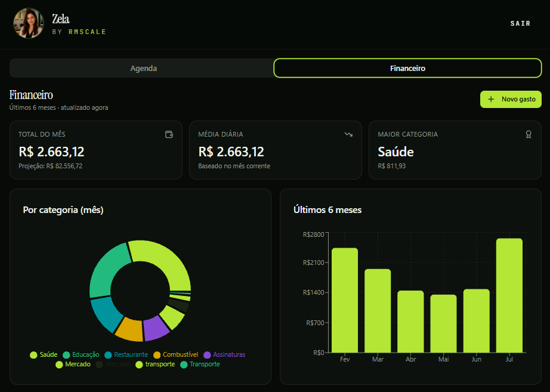Click the wallet icon in Total do Mês card
The width and height of the screenshot is (550, 392).
pyautogui.click(x=169, y=134)
